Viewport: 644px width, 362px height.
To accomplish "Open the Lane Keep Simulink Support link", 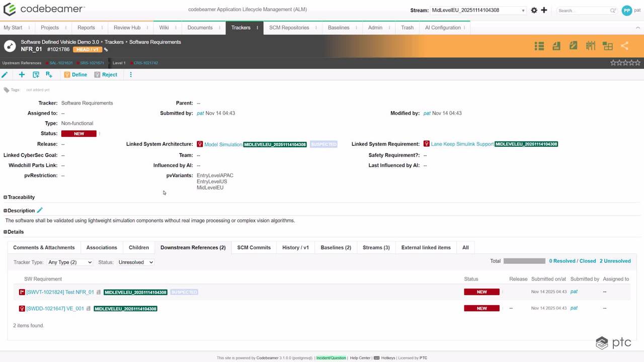I will point(462,144).
